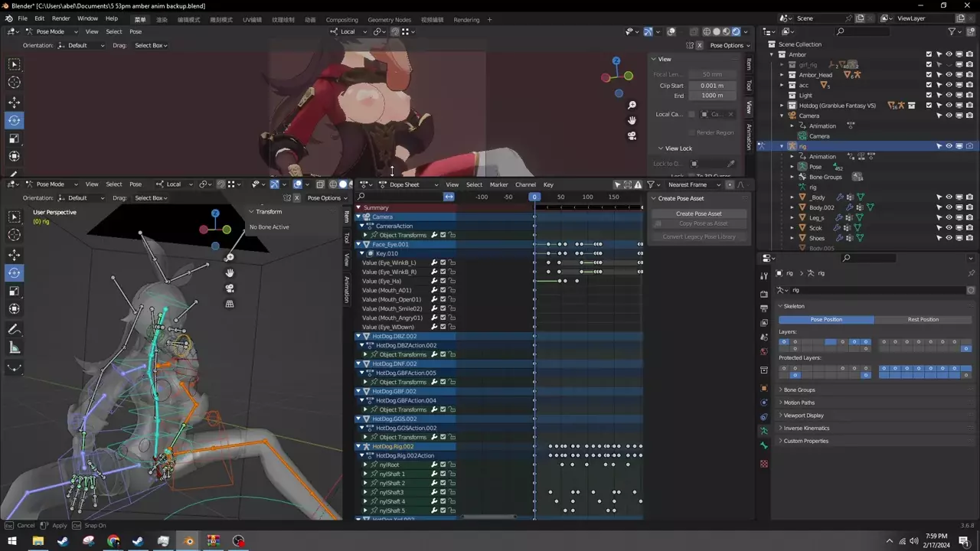980x551 pixels.
Task: Select the Rotate tool in upper viewport
Action: point(14,120)
